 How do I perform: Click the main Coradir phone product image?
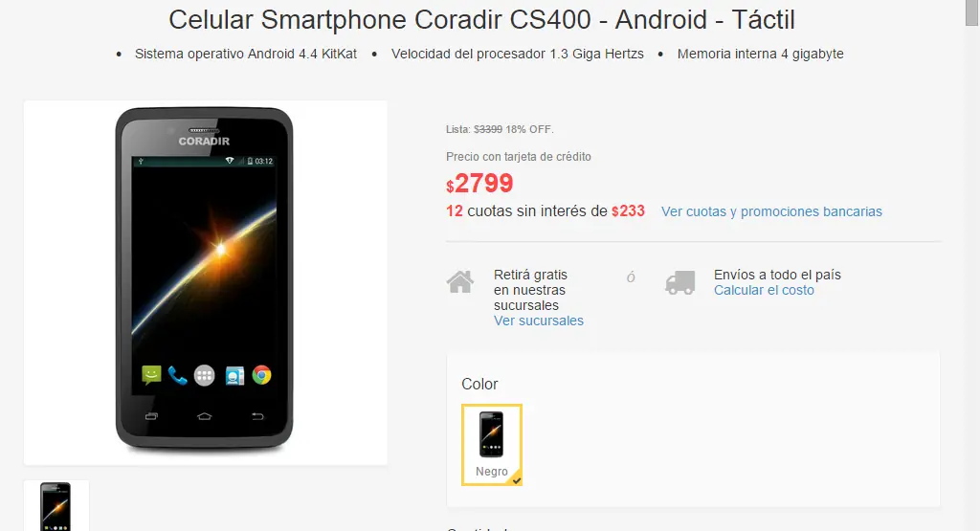pos(205,282)
